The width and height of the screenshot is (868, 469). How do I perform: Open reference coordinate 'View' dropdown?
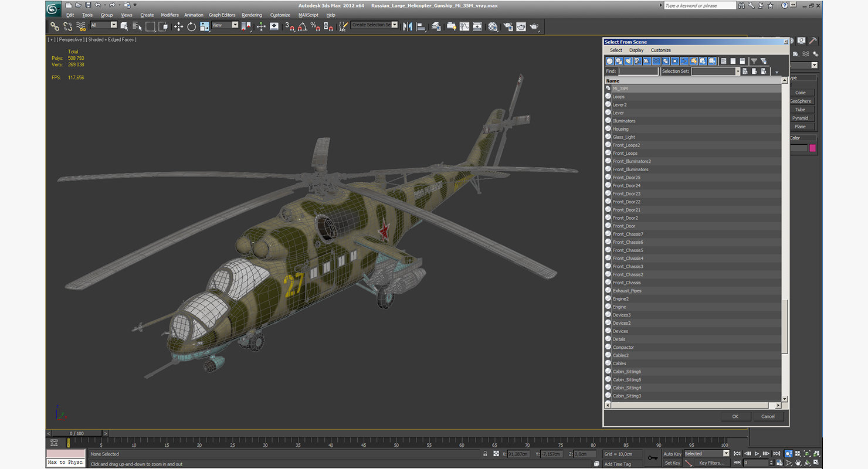(225, 25)
